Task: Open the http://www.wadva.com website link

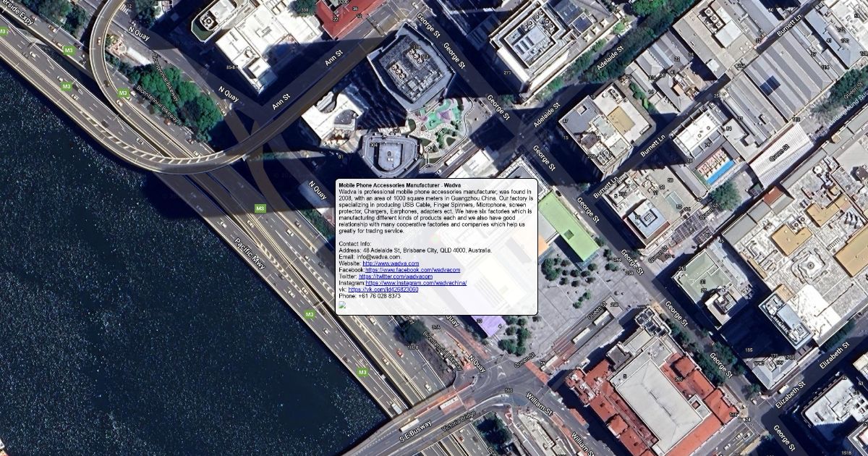Action: 391,263
